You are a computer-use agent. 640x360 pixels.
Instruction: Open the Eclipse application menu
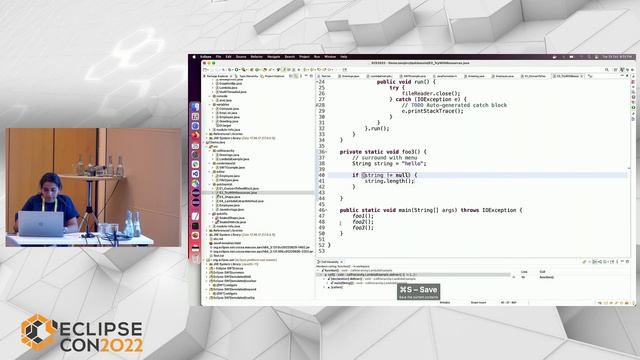[x=206, y=57]
